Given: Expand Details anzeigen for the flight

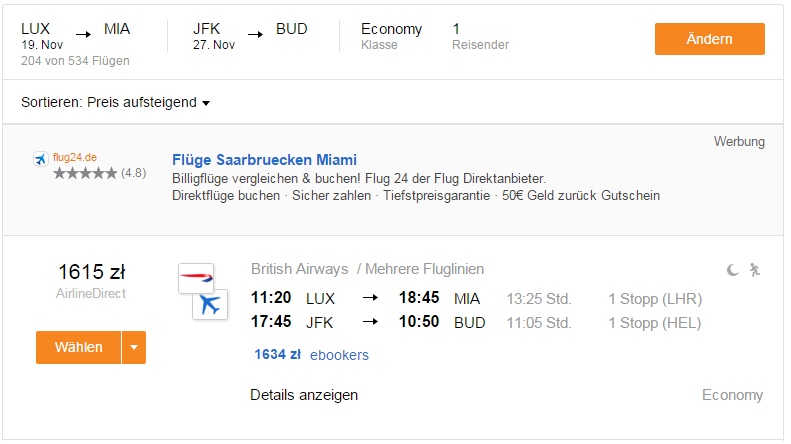Looking at the screenshot, I should click(304, 395).
